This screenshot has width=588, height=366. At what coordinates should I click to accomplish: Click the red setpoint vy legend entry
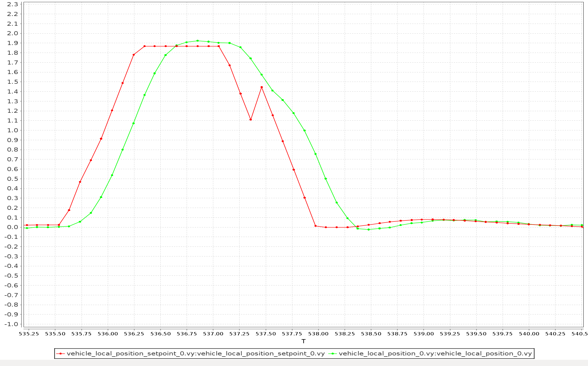[x=190, y=354]
